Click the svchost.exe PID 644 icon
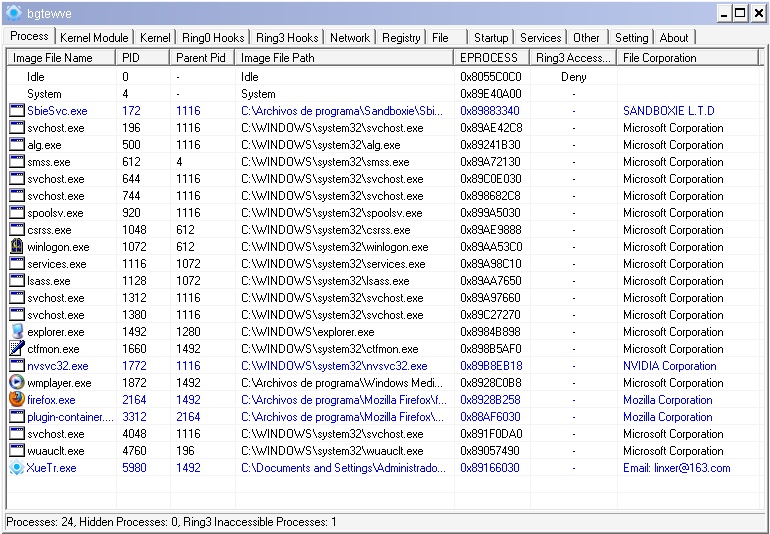 17,179
